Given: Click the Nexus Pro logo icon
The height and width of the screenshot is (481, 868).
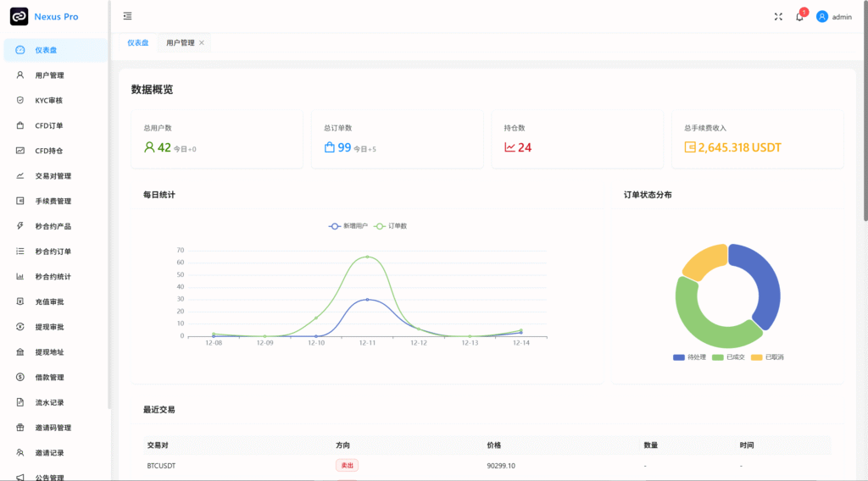Looking at the screenshot, I should tap(19, 16).
